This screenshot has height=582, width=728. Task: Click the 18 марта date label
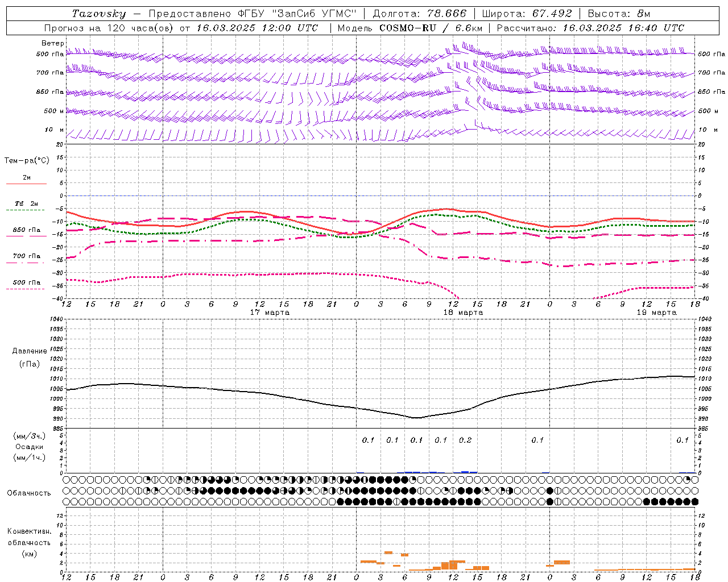pyautogui.click(x=463, y=313)
